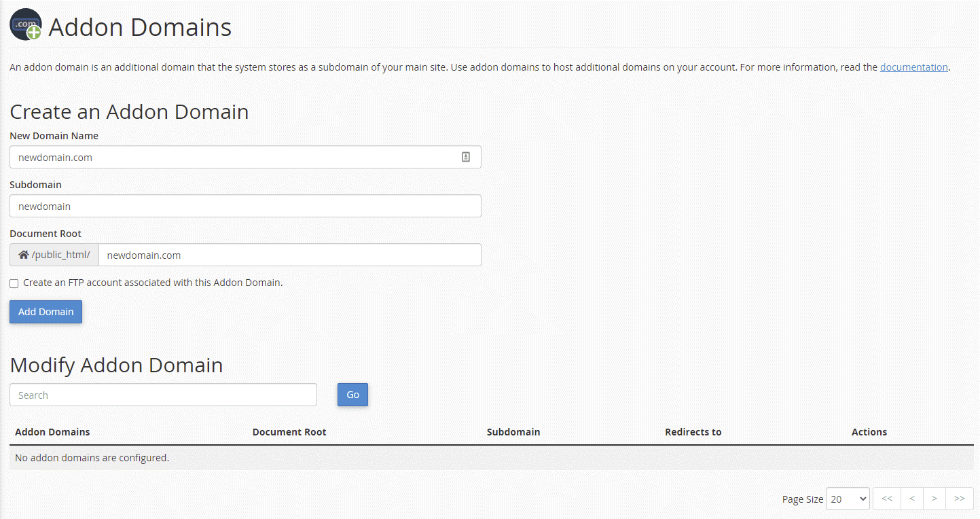980x519 pixels.
Task: Select a new value in Page Size selector
Action: pyautogui.click(x=847, y=499)
